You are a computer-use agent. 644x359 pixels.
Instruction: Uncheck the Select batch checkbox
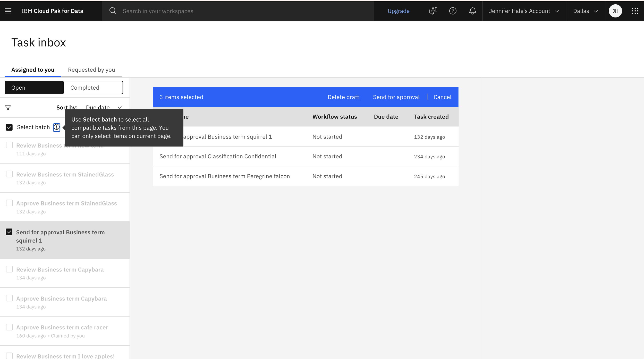click(x=9, y=127)
